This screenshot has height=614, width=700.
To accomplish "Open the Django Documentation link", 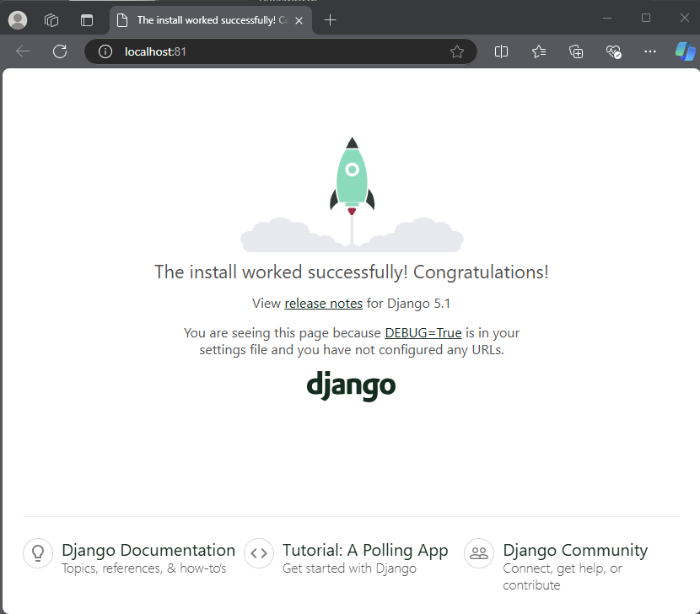I will point(148,550).
